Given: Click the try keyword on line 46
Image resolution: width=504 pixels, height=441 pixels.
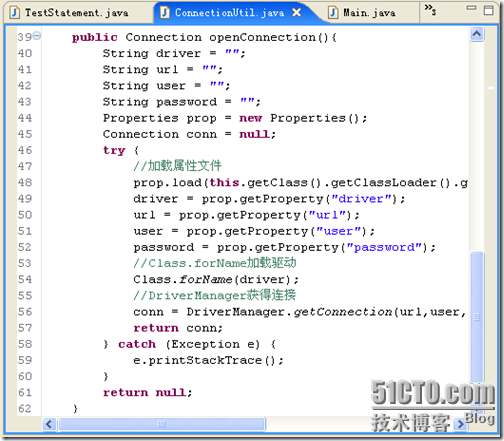Looking at the screenshot, I should pyautogui.click(x=114, y=150).
